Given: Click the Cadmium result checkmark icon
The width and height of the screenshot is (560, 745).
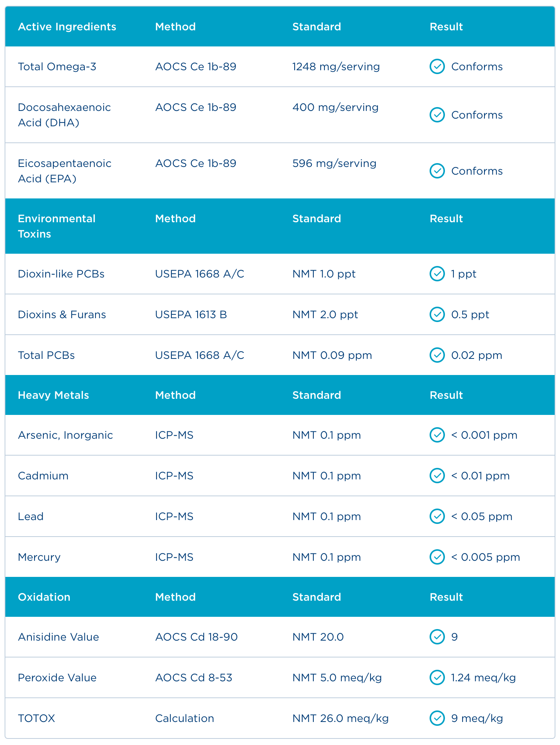Looking at the screenshot, I should [x=437, y=476].
